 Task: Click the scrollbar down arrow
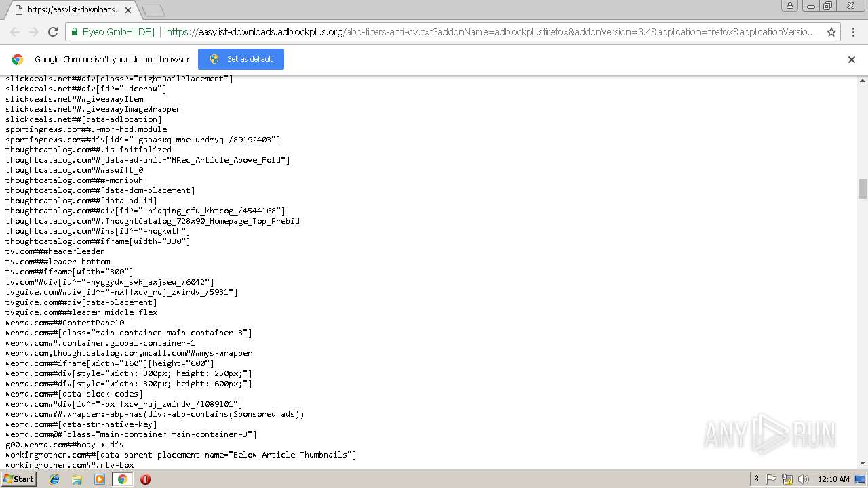click(x=863, y=463)
